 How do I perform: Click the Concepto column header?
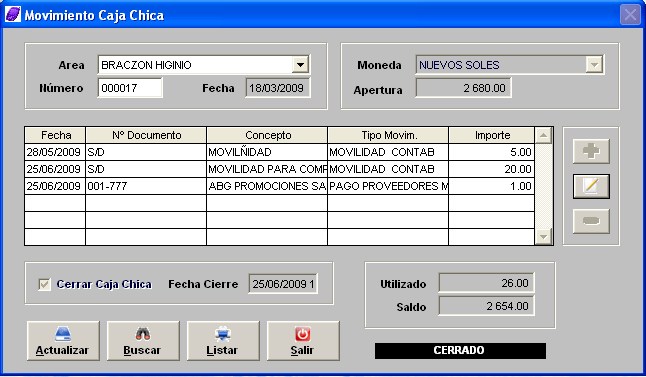tap(267, 135)
